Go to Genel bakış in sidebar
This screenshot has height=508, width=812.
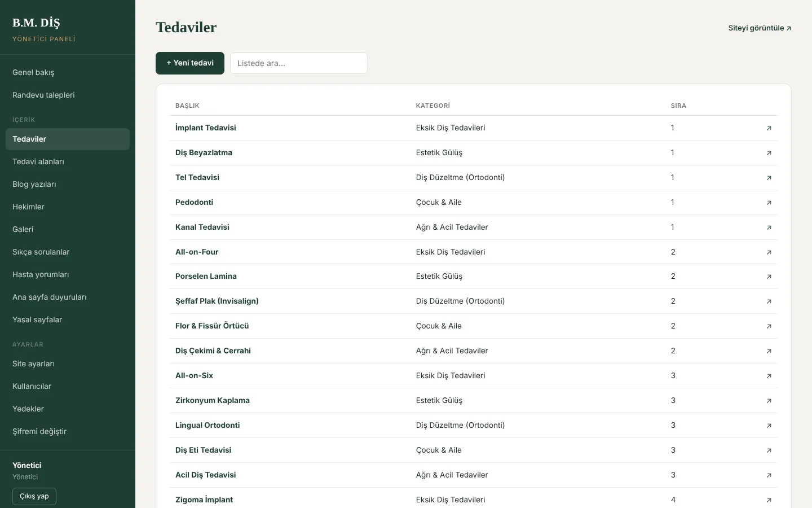(68, 72)
